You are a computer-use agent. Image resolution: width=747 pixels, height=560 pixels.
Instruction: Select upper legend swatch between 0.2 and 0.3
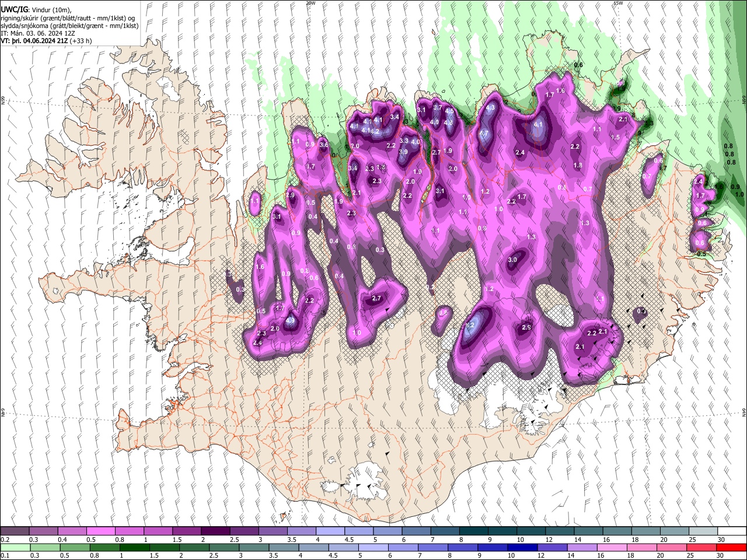click(x=15, y=531)
